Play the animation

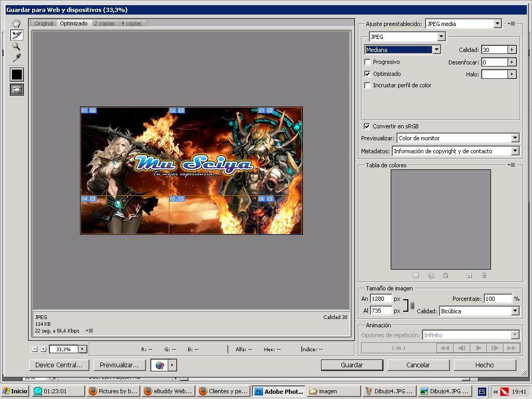point(478,348)
